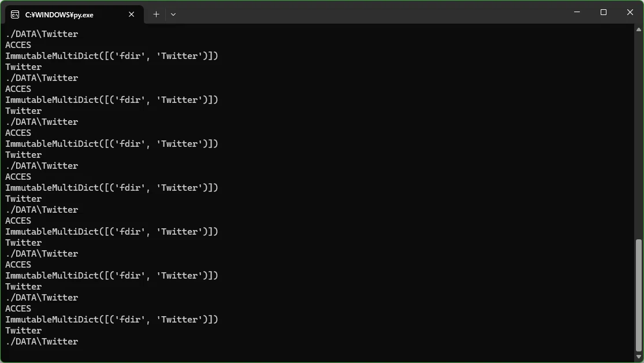Click the scrollbar track above the thumb
This screenshot has width=644, height=363.
(639, 136)
